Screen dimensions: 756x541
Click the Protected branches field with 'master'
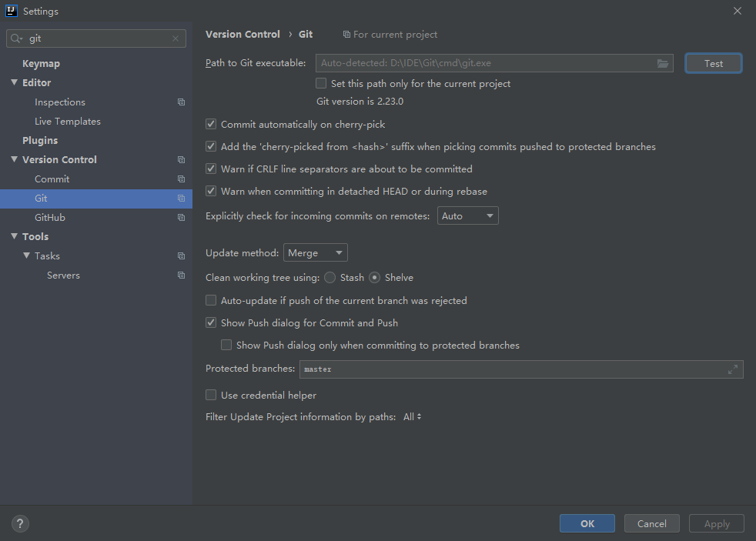point(521,369)
